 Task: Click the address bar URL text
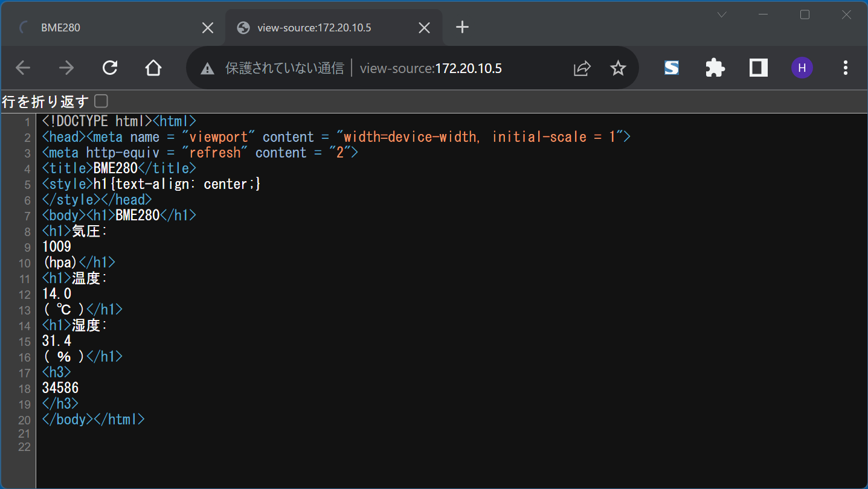(x=431, y=68)
